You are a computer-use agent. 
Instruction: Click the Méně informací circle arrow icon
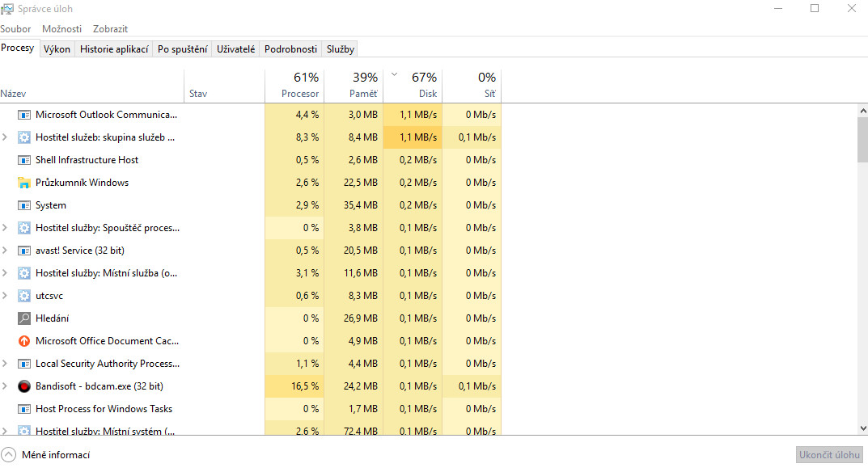[x=8, y=455]
